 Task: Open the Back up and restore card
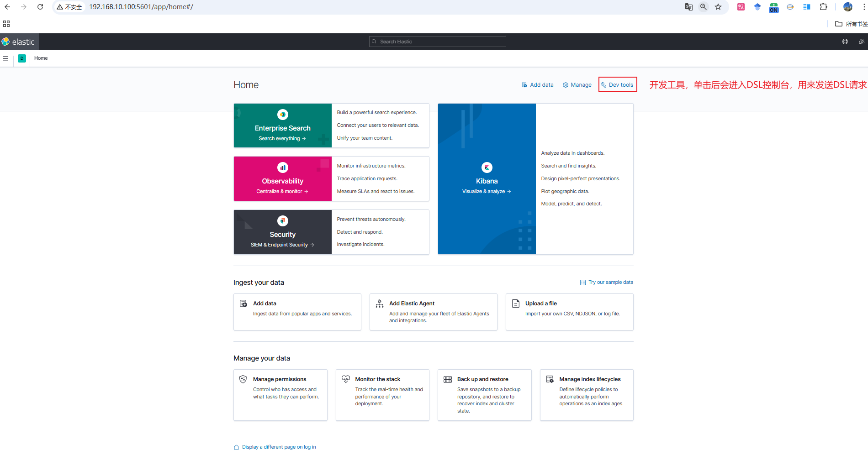[485, 395]
